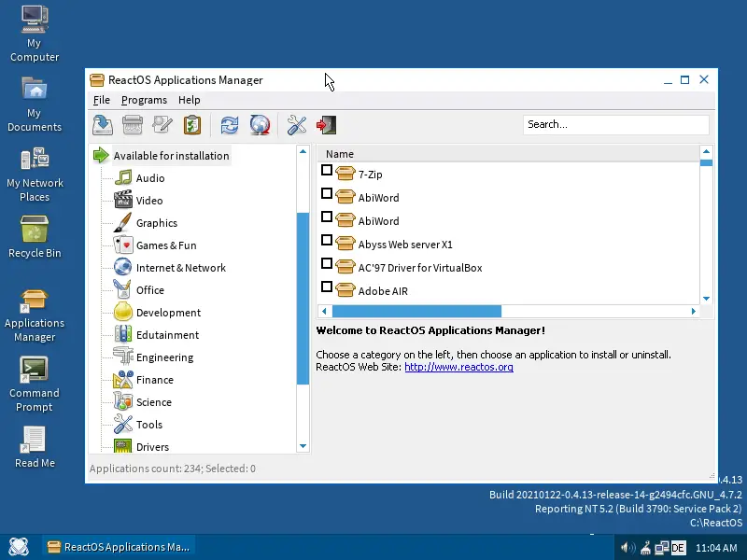Select the Adobe AIR list entry
Viewport: 747px width, 560px height.
(383, 291)
